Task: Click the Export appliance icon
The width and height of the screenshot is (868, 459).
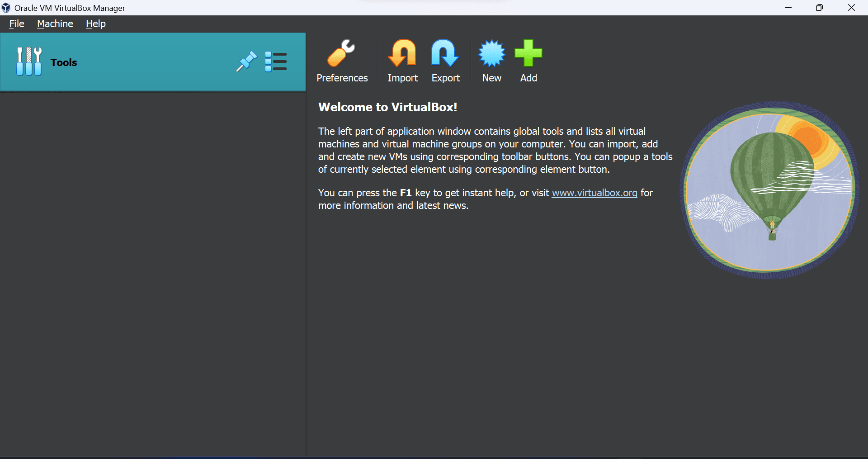Action: (x=445, y=53)
